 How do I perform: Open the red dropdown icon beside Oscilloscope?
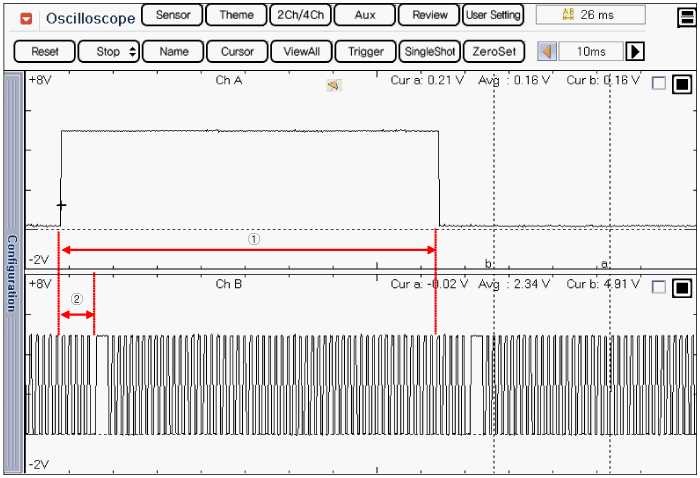click(x=26, y=18)
